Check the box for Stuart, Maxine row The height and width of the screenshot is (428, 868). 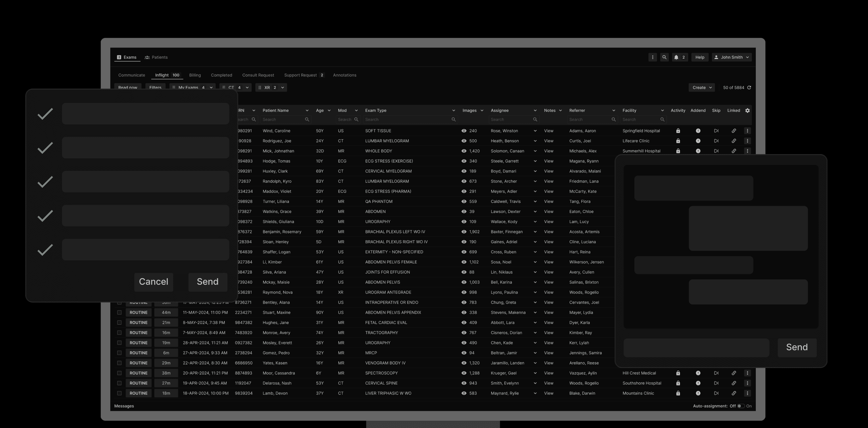pos(119,313)
